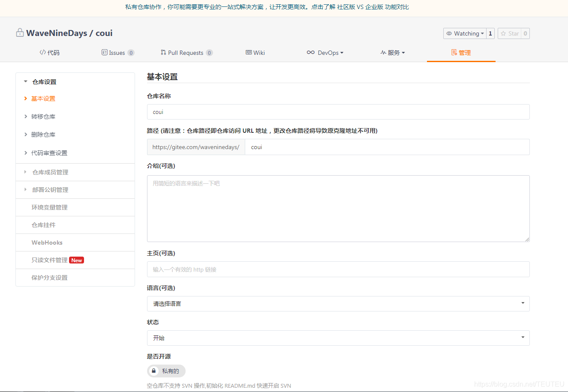The width and height of the screenshot is (568, 392).
Task: Toggle the 私有的 open-source switch
Action: (x=166, y=371)
